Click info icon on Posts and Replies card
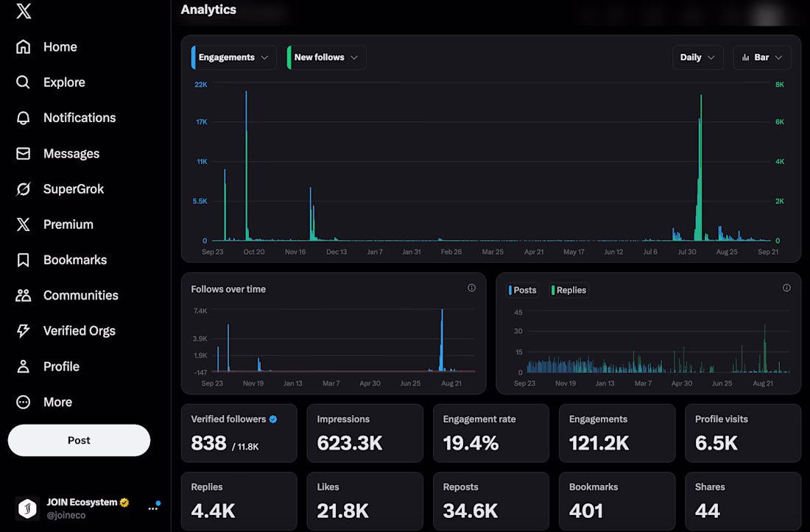The height and width of the screenshot is (532, 810). (786, 288)
